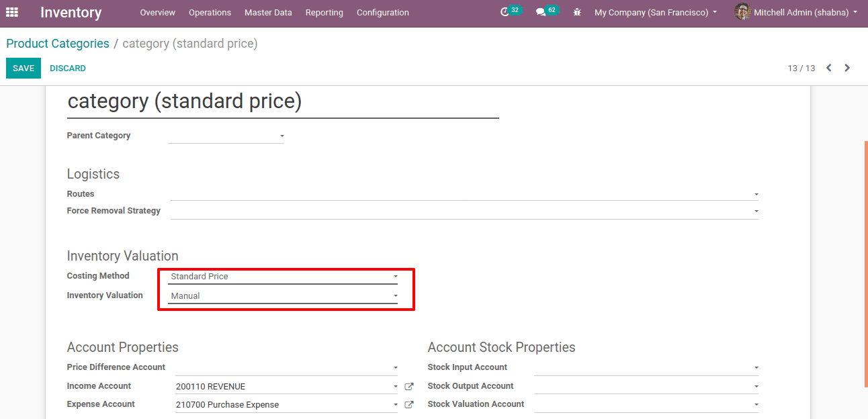Edit category name field 'category (standard price)'
The width and height of the screenshot is (868, 419).
coord(283,102)
